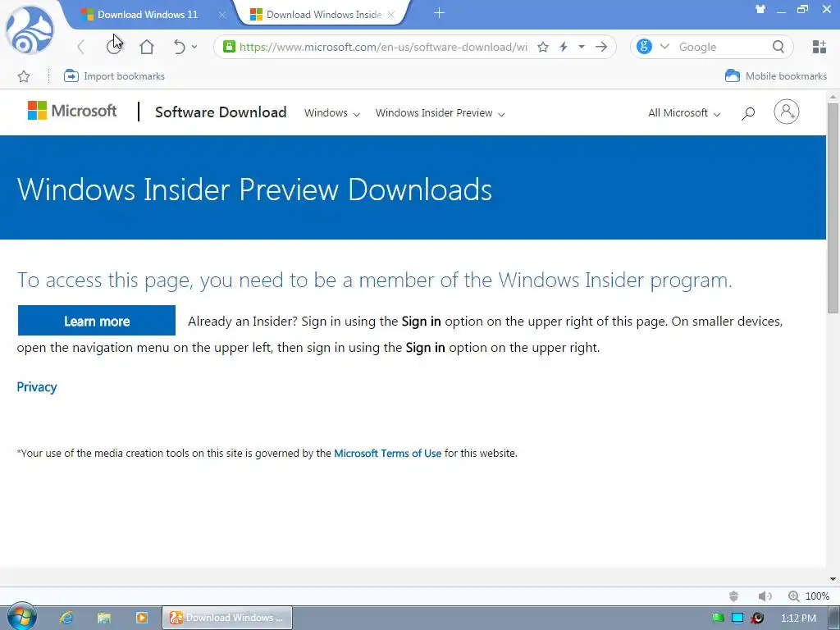Open the Windows Start button
The width and height of the screenshot is (840, 630).
[x=21, y=617]
